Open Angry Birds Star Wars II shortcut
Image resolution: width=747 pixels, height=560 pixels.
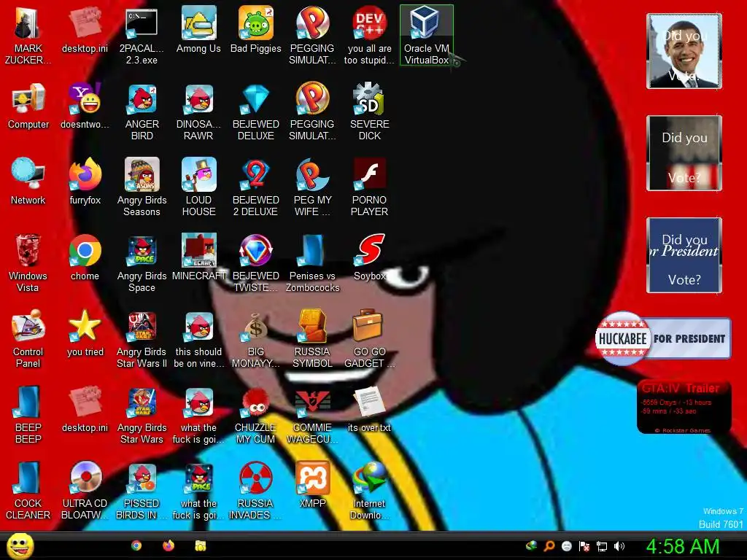[x=142, y=338]
